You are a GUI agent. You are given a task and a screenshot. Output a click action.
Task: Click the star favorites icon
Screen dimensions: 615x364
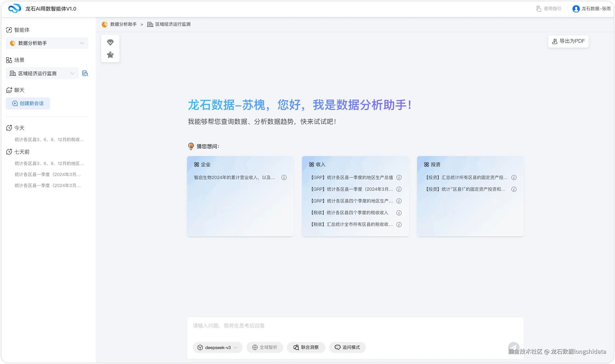pyautogui.click(x=110, y=55)
